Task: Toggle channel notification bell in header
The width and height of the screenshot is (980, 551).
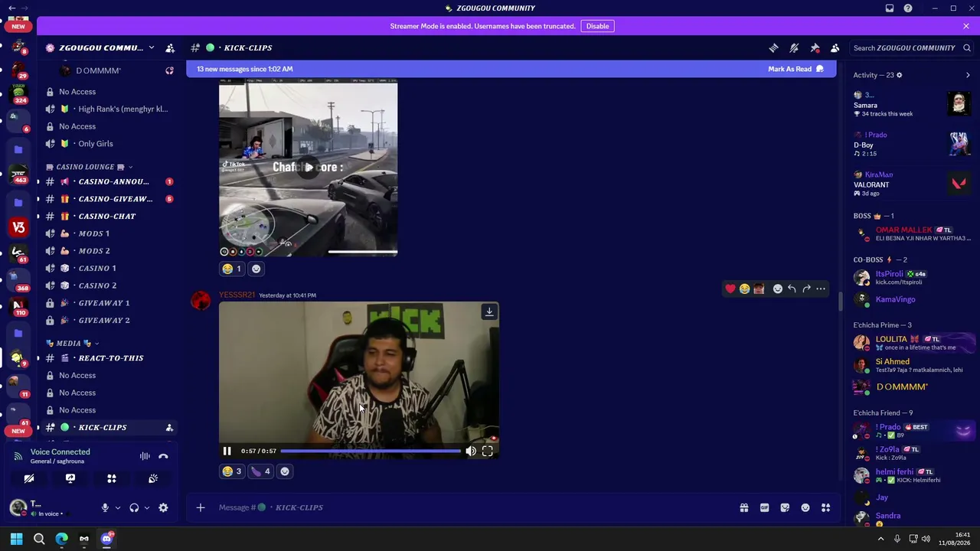Action: [794, 47]
